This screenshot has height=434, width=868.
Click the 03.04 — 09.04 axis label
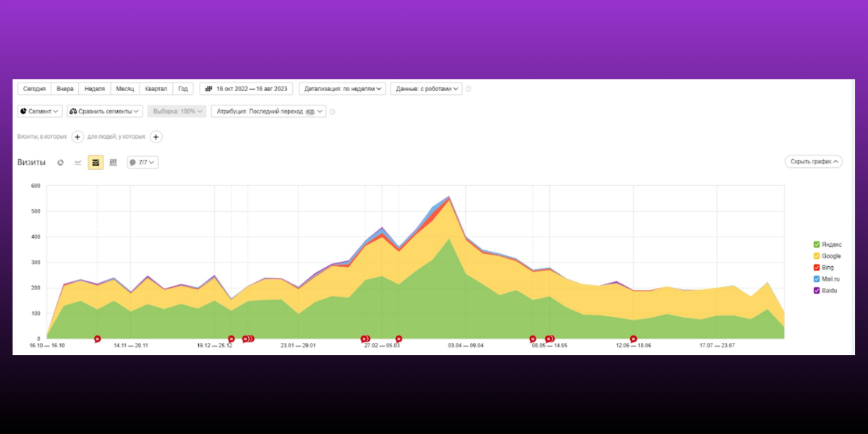tap(465, 346)
